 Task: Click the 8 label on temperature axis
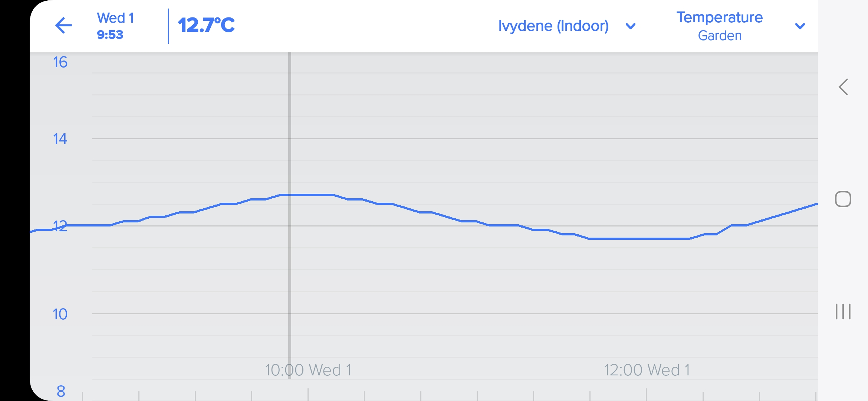[61, 391]
